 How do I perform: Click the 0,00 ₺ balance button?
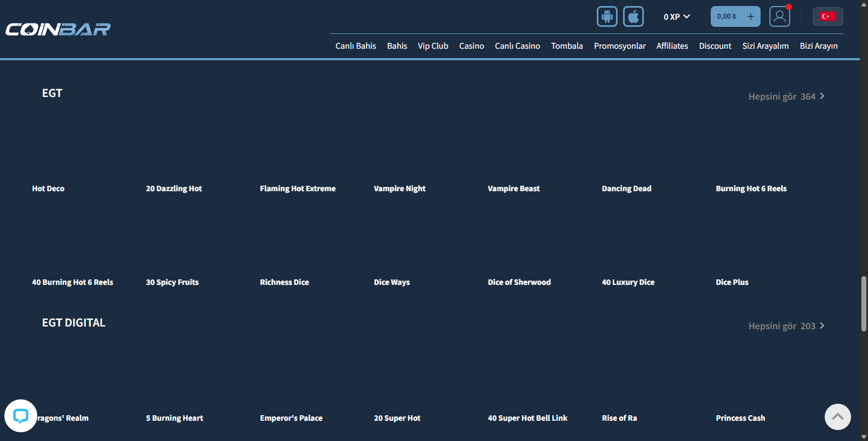(727, 16)
